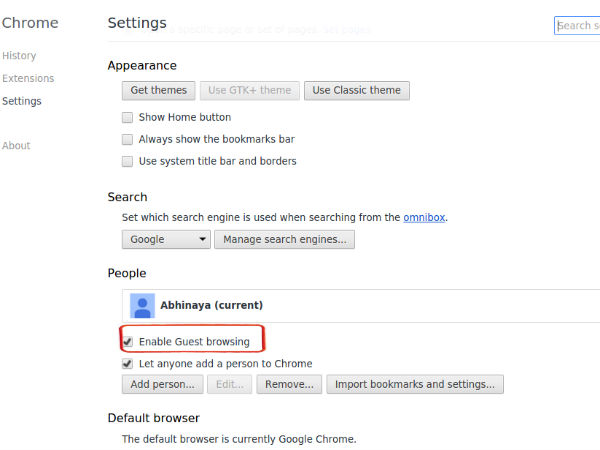Select the Abhinaya (current) profile row

(360, 305)
